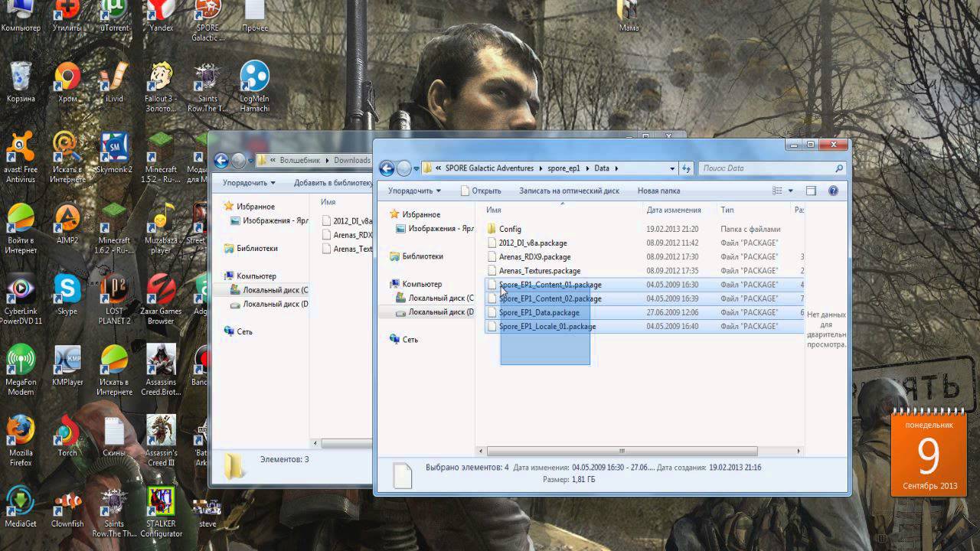The image size is (980, 551).
Task: Click the Поиск: Data search box
Action: click(772, 168)
